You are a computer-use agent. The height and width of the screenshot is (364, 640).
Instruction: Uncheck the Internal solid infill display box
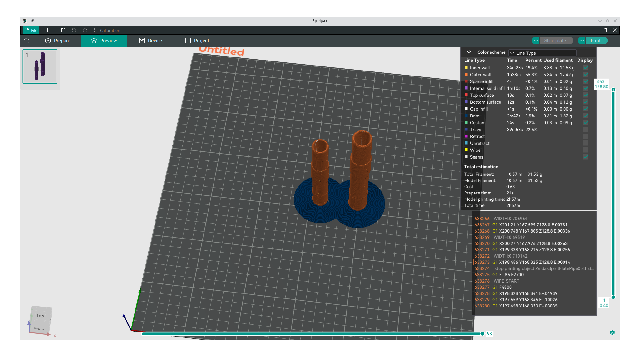click(586, 88)
